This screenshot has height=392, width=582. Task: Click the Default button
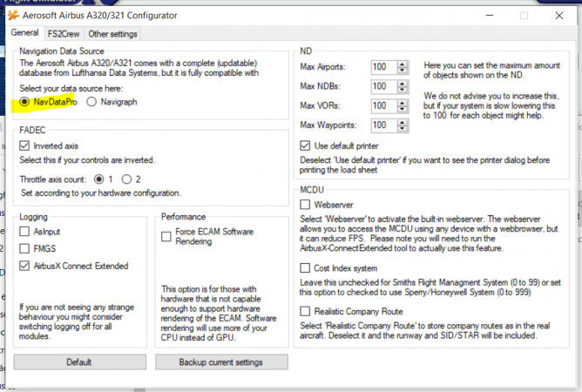click(80, 362)
